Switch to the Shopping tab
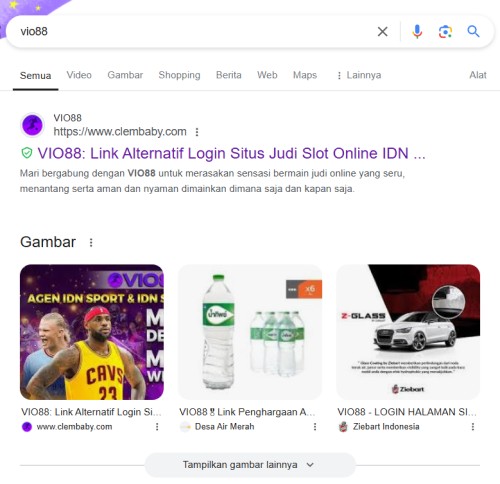The width and height of the screenshot is (500, 484). pos(179,75)
